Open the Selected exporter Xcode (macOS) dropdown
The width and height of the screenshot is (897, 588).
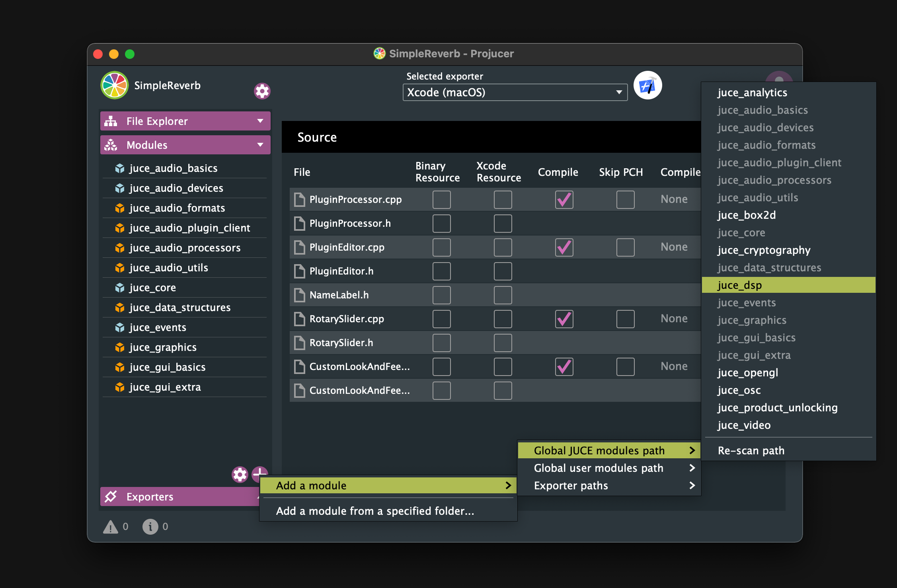pyautogui.click(x=515, y=92)
